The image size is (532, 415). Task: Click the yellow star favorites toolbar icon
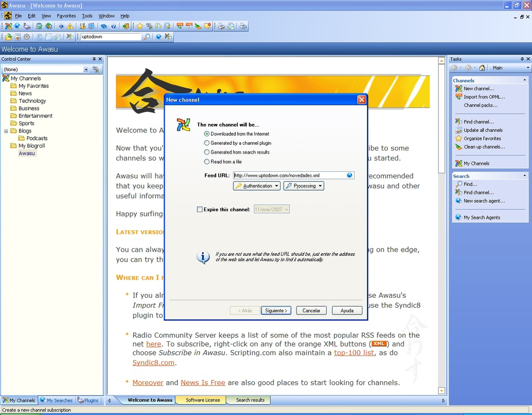pyautogui.click(x=140, y=26)
